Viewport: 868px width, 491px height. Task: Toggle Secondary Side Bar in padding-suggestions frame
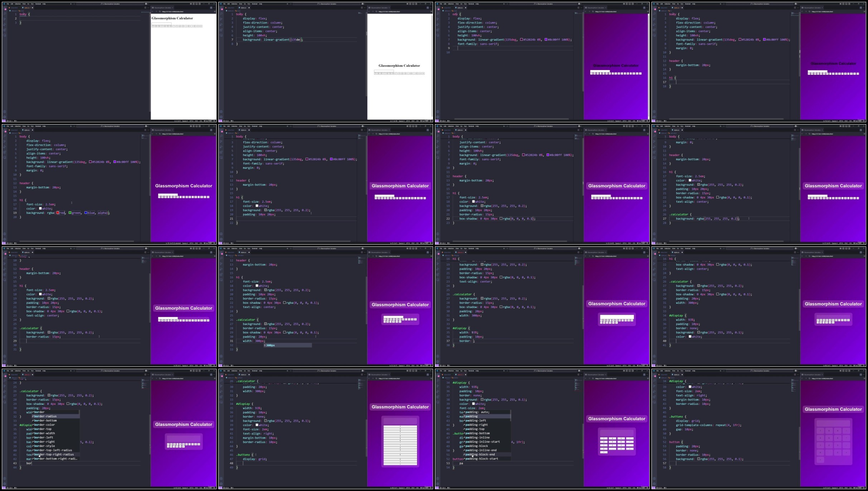tap(633, 370)
